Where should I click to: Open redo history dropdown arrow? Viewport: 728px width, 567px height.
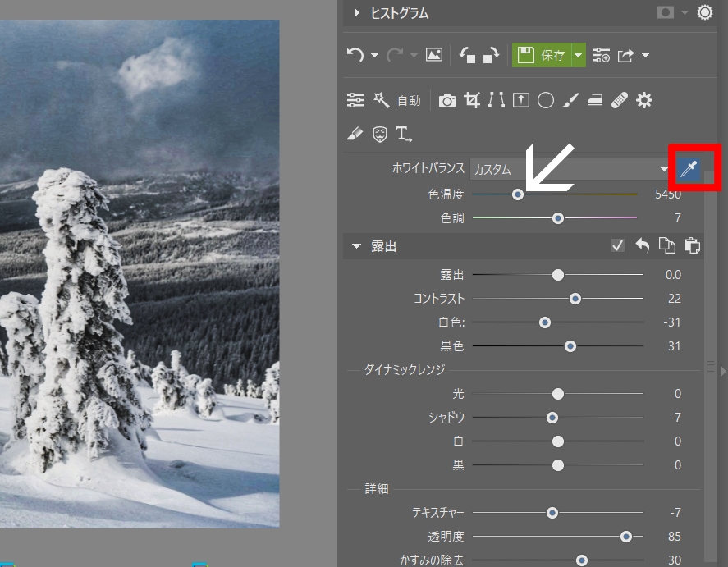point(414,55)
